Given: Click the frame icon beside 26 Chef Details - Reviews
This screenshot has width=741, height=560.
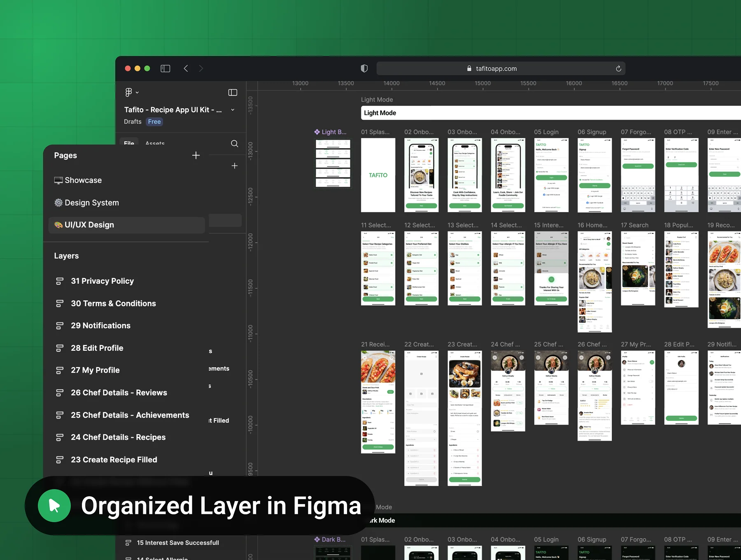Looking at the screenshot, I should pos(60,393).
